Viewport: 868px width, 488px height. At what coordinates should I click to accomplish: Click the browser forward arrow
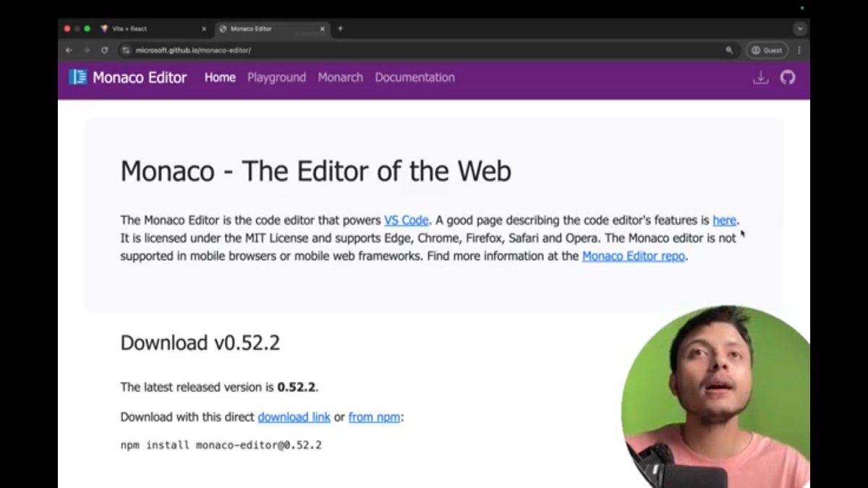tap(86, 50)
